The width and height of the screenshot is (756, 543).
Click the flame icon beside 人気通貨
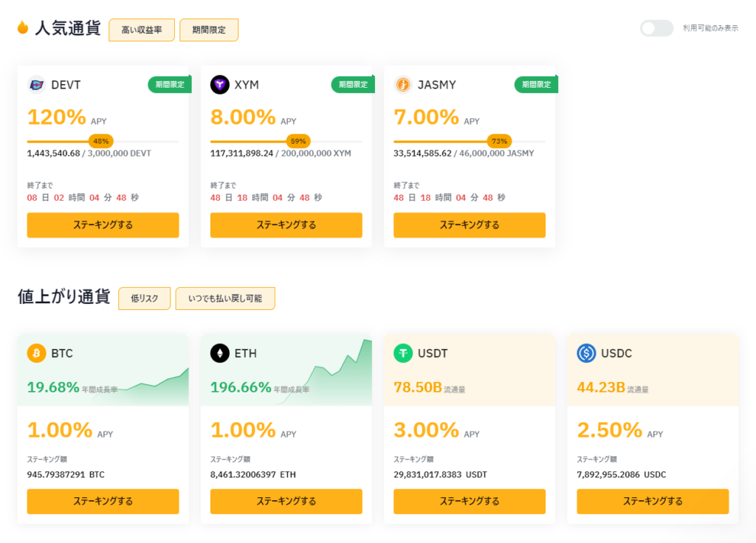pos(23,27)
